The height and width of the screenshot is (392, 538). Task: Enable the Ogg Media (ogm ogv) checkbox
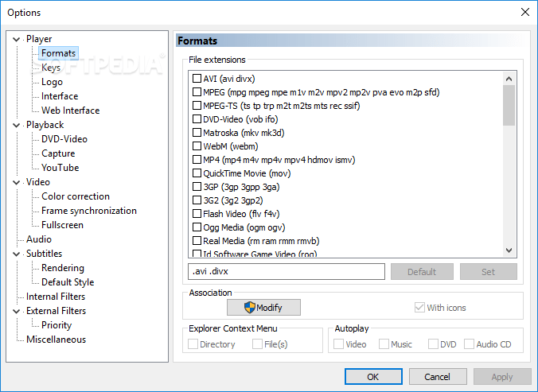tap(197, 227)
